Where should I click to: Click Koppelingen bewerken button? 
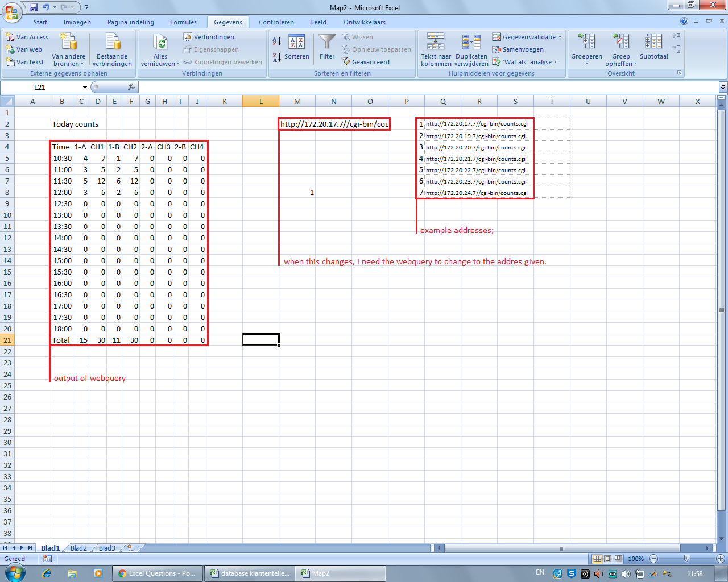click(222, 62)
